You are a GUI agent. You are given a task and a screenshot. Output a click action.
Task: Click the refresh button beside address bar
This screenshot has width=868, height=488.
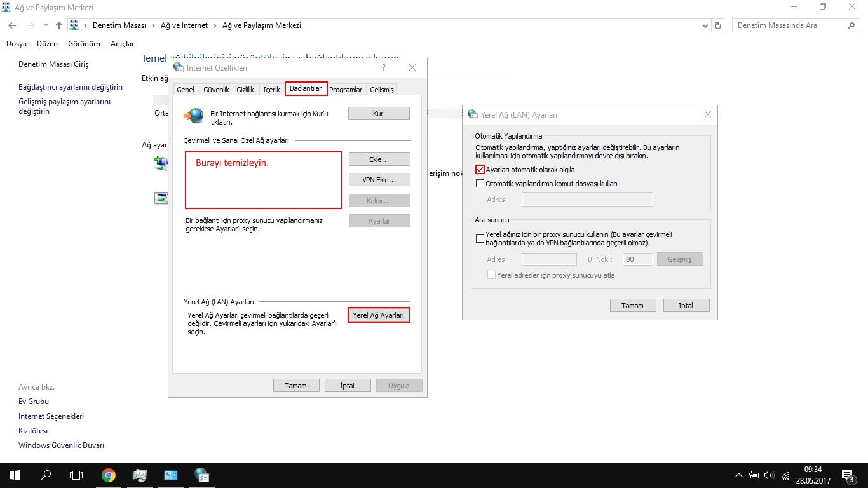719,25
